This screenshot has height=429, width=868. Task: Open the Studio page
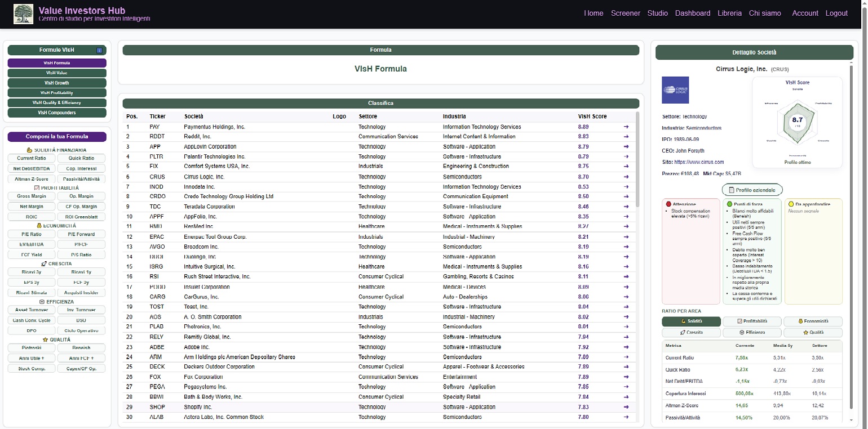pos(658,14)
